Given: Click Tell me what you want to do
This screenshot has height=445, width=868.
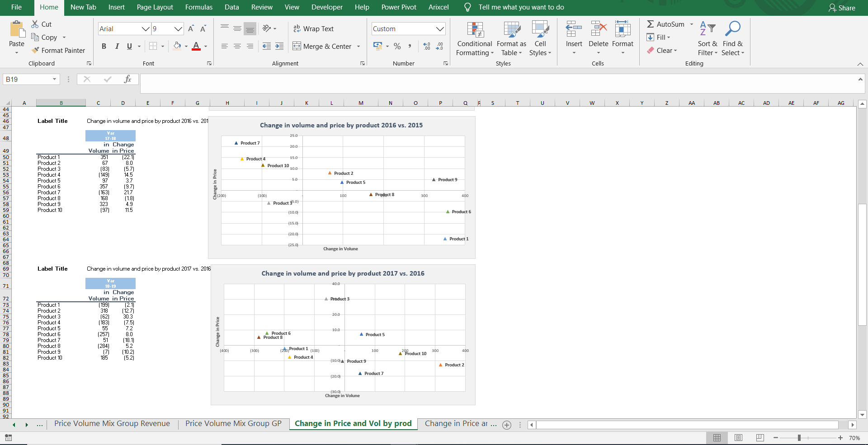Looking at the screenshot, I should 521,7.
